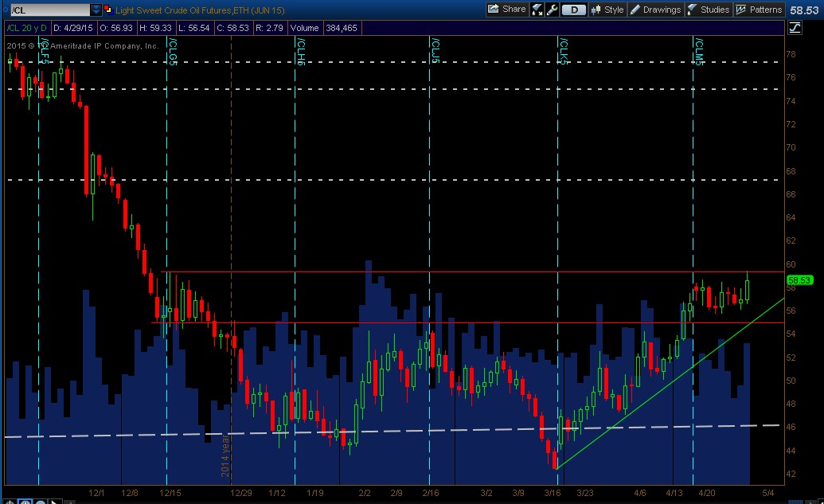Click the 42 price axis label
Viewport: 824px width, 504px height.
[791, 474]
